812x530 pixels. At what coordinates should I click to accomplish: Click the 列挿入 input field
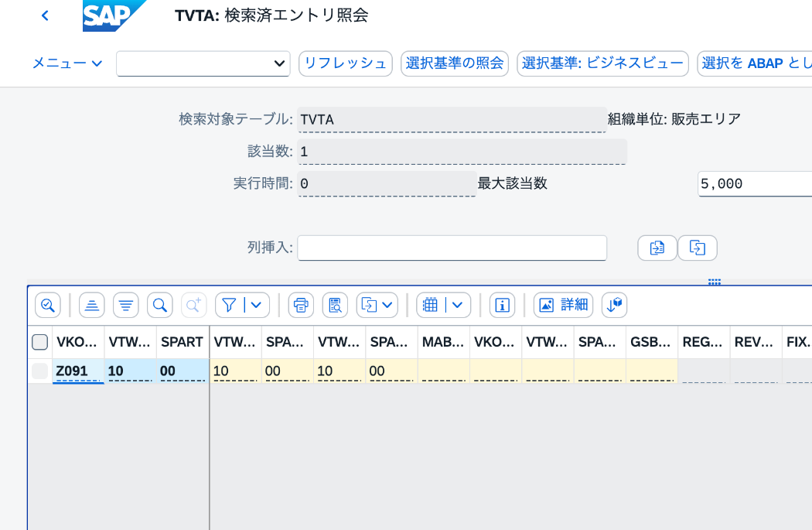coord(452,248)
